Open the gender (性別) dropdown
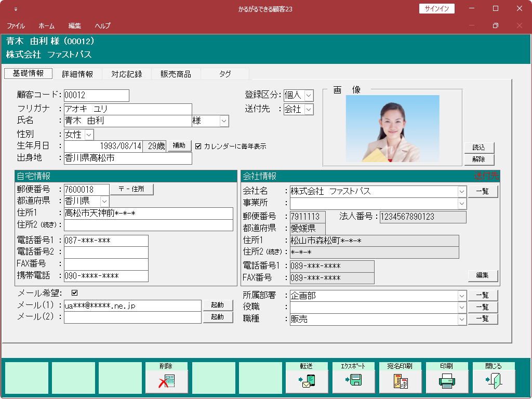This screenshot has height=399, width=532. [x=88, y=135]
